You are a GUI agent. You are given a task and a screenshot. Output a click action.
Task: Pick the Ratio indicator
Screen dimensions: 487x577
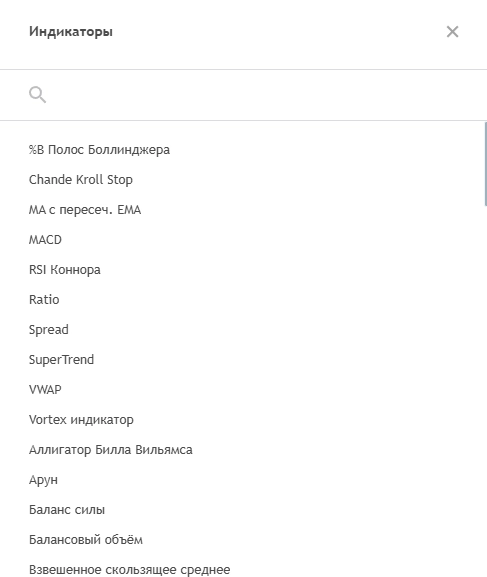click(243, 300)
